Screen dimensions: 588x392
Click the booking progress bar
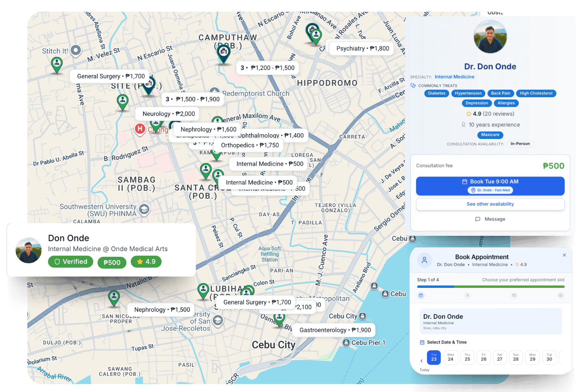point(490,286)
